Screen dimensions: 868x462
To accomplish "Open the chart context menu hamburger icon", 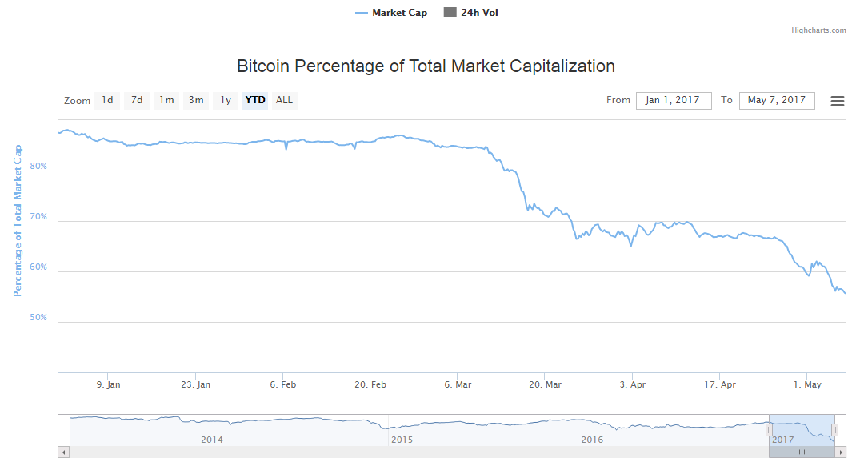I will (838, 101).
